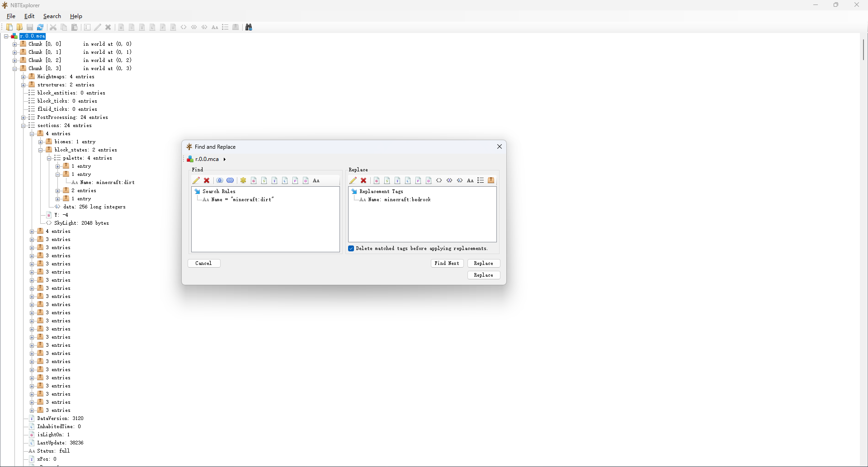Viewport: 868px width, 467px height.
Task: Edit the selected search rule with the pencil icon
Action: (197, 180)
